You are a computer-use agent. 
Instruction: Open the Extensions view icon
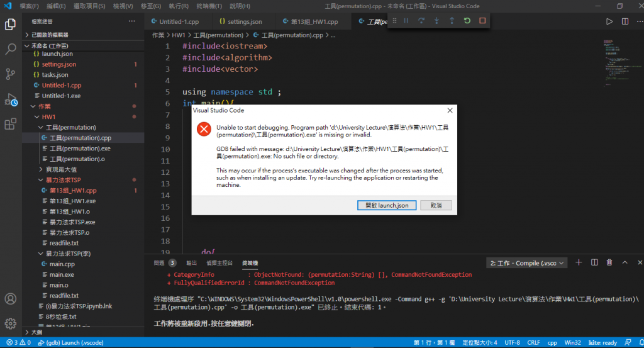(10, 124)
